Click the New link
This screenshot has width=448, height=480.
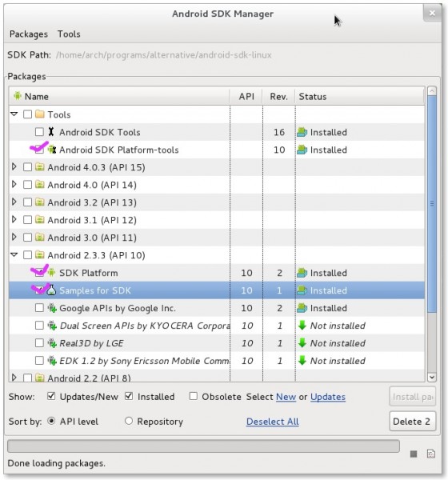[x=286, y=397]
